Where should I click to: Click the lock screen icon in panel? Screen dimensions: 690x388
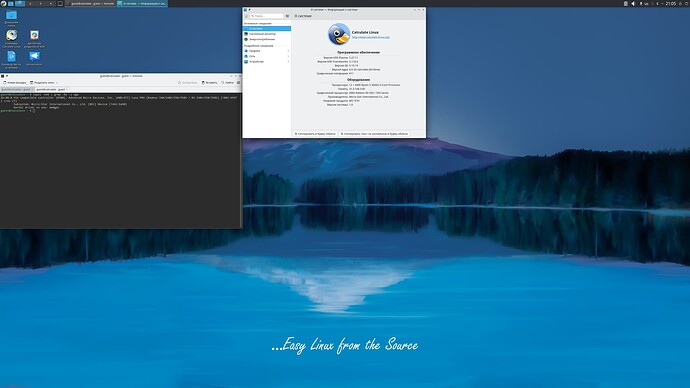pos(680,4)
